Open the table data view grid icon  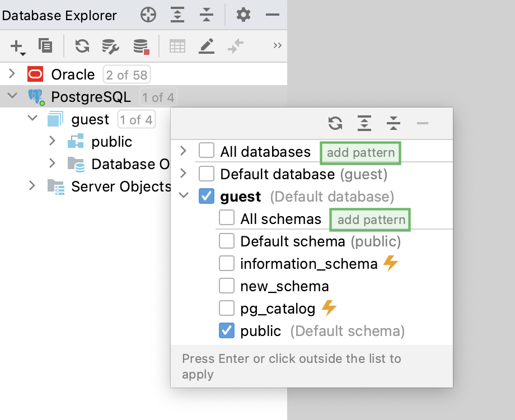pos(177,46)
